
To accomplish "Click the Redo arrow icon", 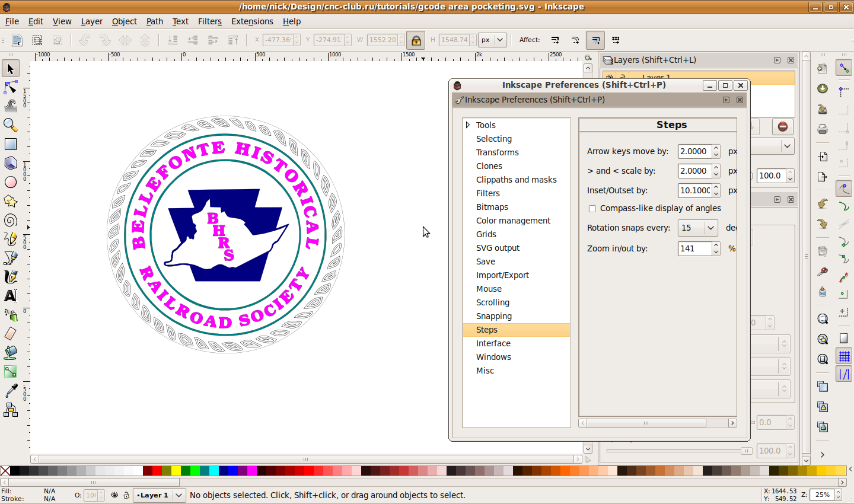I will point(823,224).
